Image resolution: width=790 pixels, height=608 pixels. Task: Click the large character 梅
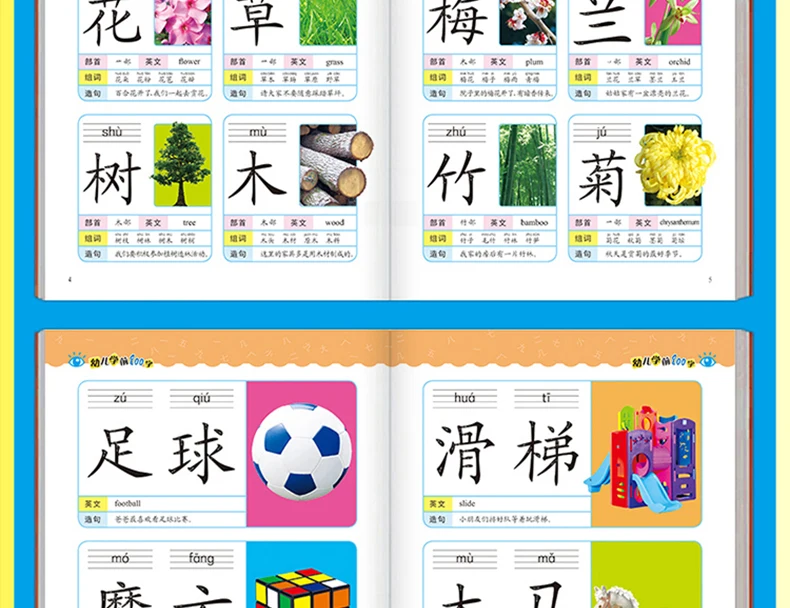click(x=457, y=21)
